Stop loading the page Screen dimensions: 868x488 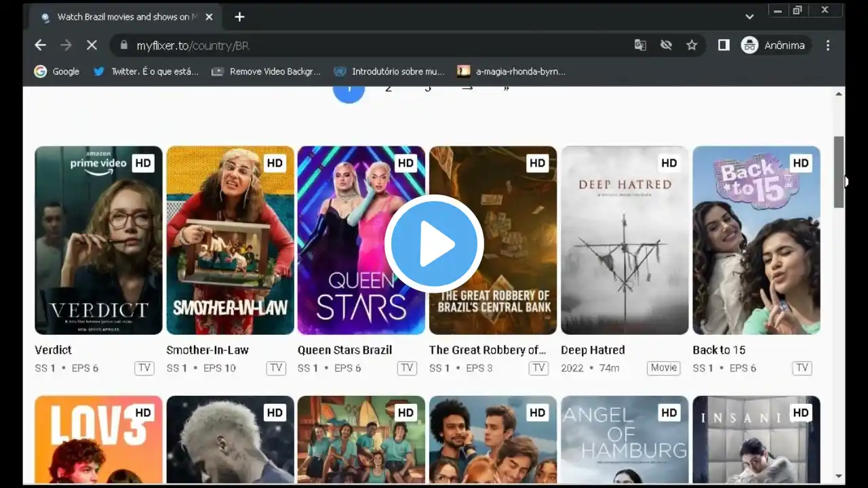tap(92, 45)
